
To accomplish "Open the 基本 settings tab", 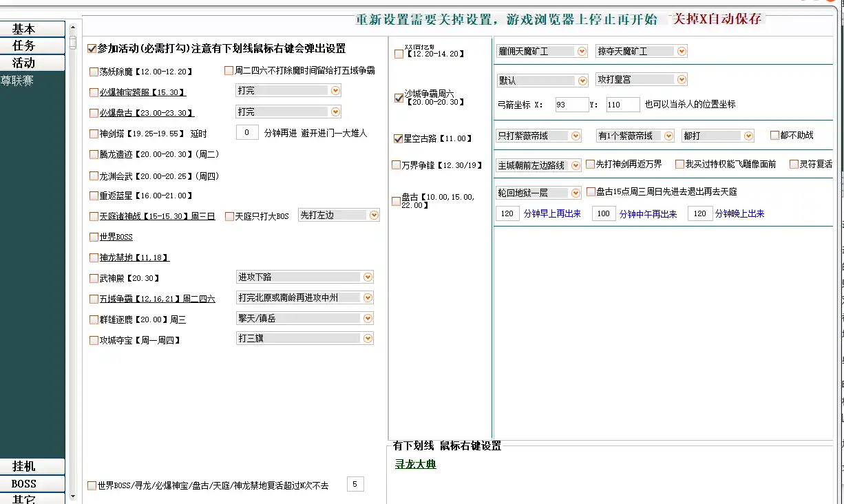I will [x=32, y=29].
